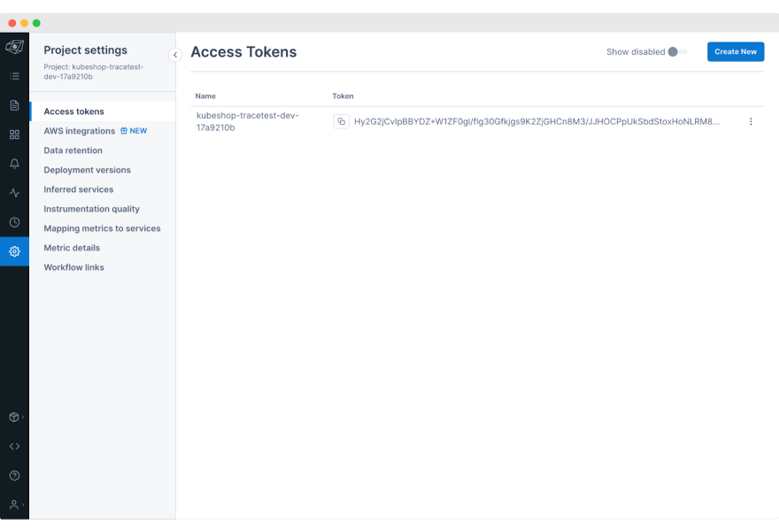Viewport: 779px width, 532px height.
Task: Copy the access token to clipboard
Action: point(342,121)
